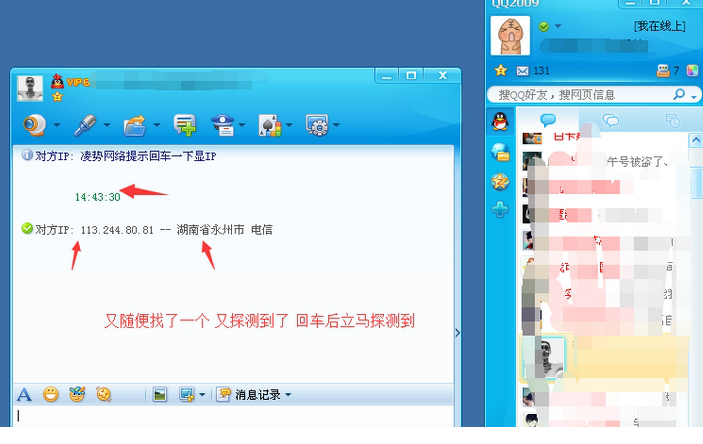Image resolution: width=703 pixels, height=444 pixels.
Task: Click the star icon under the VIP badge
Action: coord(57,96)
